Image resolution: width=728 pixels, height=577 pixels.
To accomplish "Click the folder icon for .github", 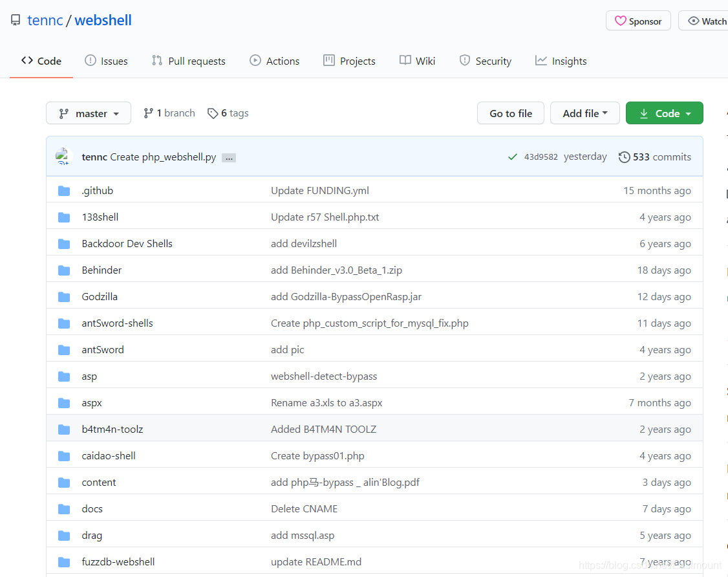I will click(64, 191).
